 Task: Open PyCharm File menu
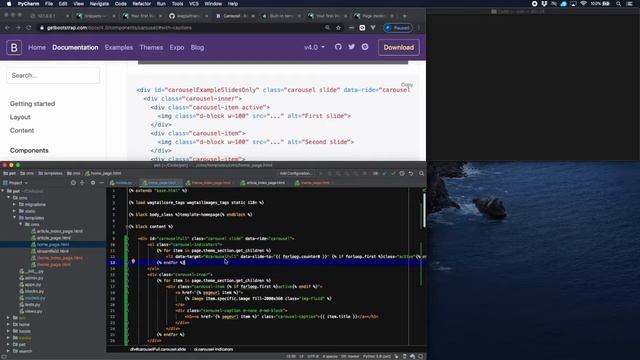[49, 4]
